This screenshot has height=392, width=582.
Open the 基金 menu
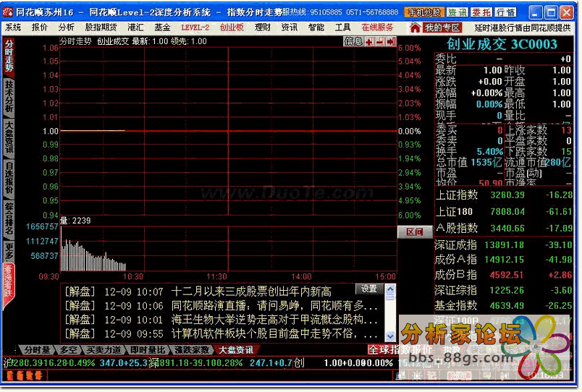tap(162, 27)
